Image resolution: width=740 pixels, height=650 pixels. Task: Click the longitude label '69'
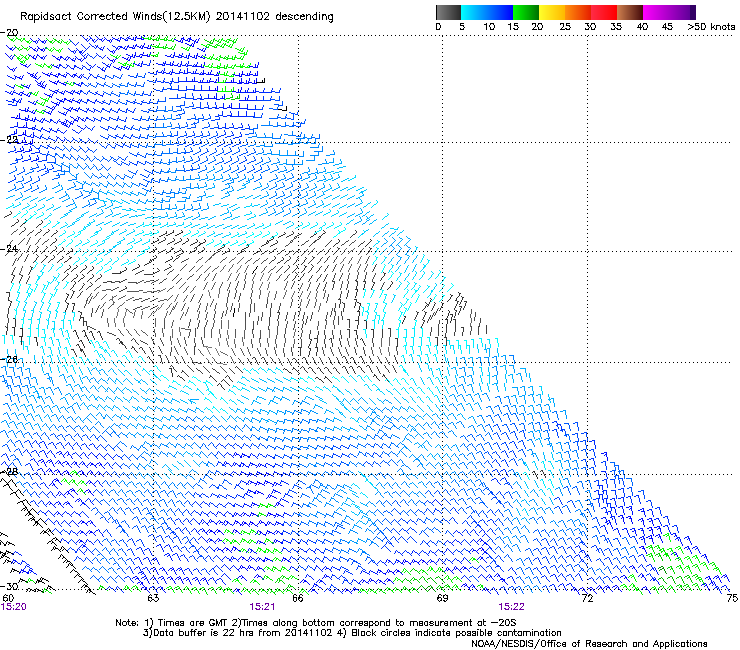(442, 598)
